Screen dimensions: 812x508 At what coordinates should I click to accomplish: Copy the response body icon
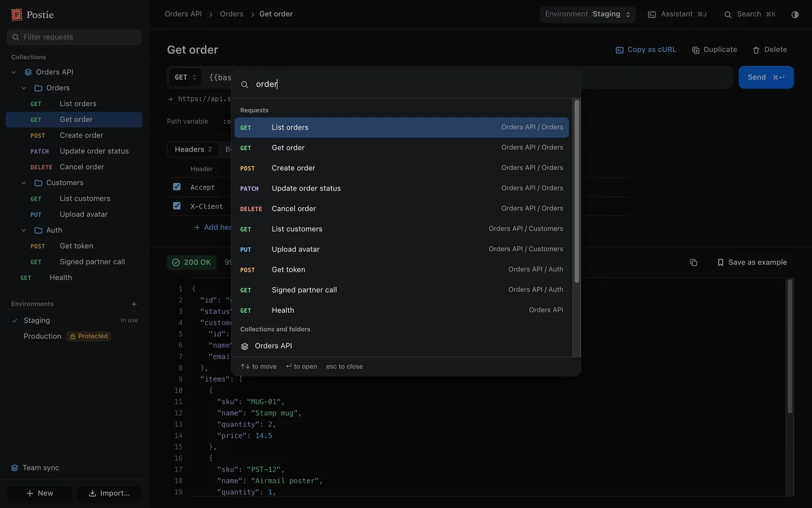tap(693, 263)
